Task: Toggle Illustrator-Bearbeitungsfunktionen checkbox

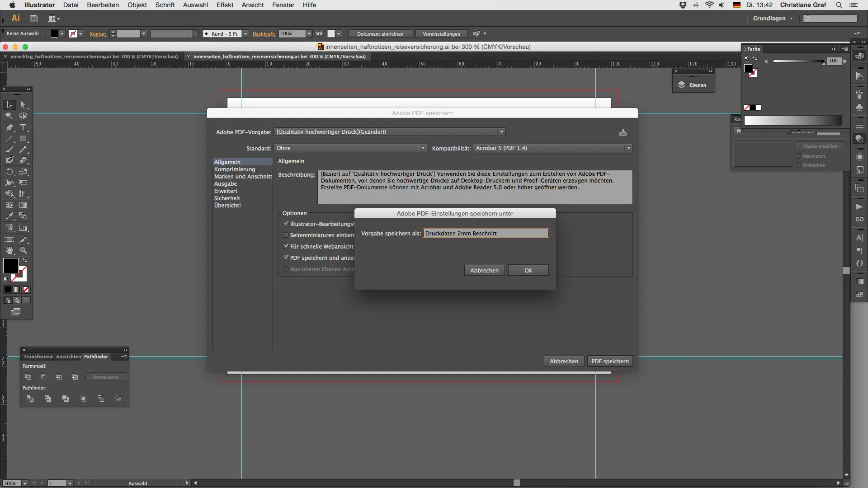Action: 286,224
